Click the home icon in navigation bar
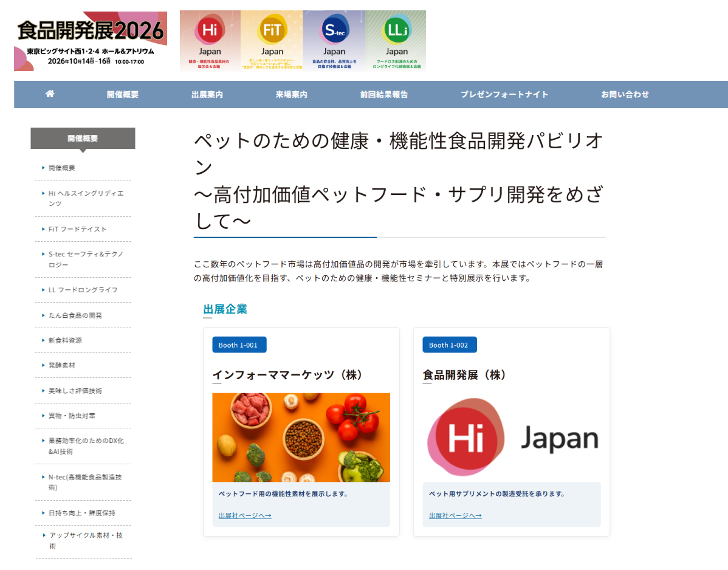Viewport: 728px width, 570px height. pos(50,94)
